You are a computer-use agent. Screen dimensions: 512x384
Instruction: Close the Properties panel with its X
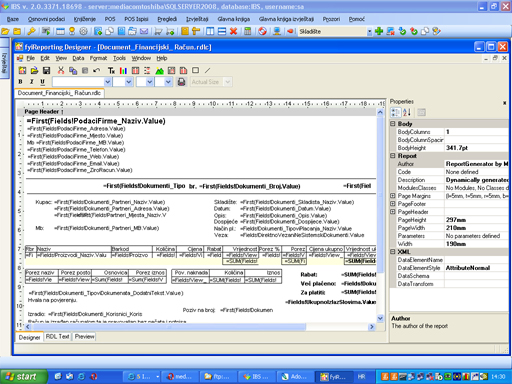[x=505, y=103]
